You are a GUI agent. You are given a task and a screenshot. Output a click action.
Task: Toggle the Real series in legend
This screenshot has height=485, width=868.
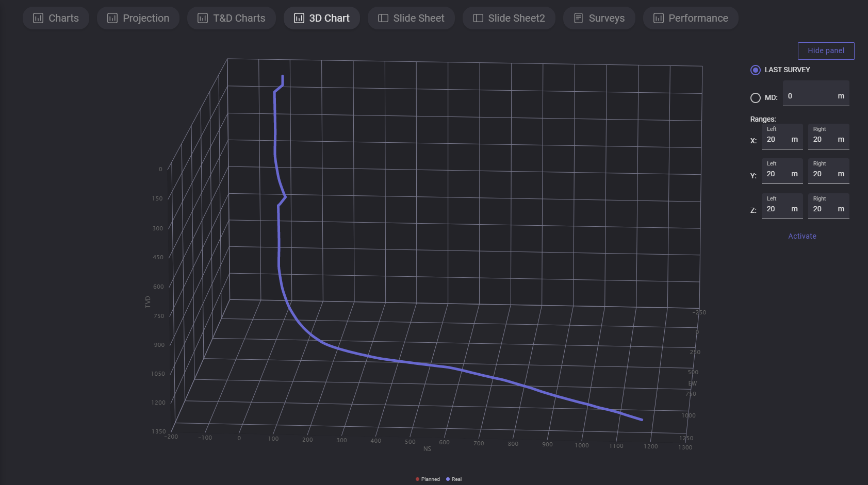[x=454, y=479]
